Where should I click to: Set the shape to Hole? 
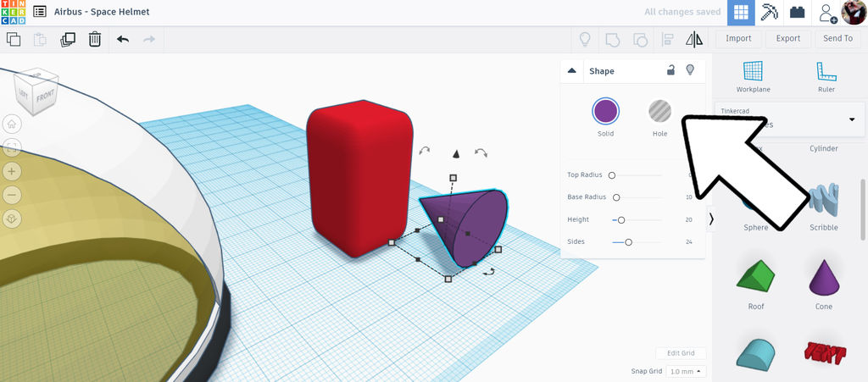(659, 111)
